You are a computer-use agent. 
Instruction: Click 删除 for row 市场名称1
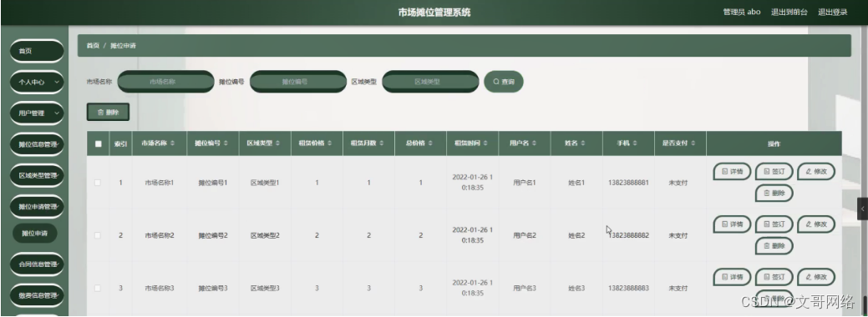point(774,193)
